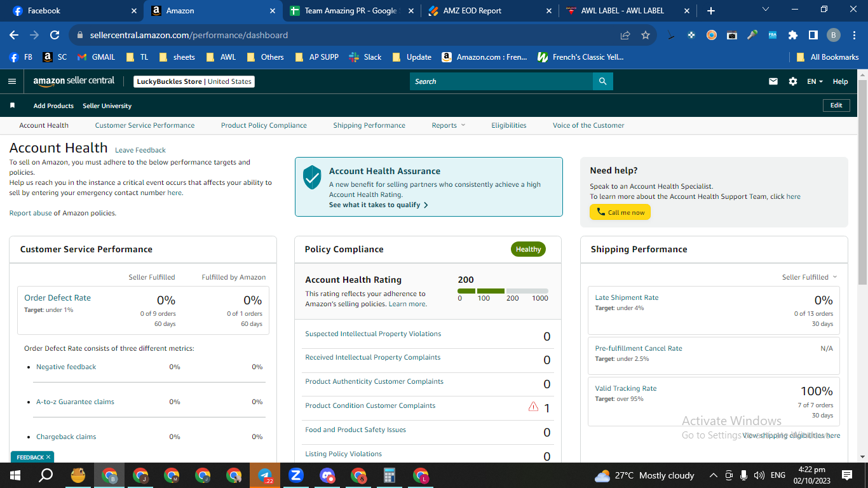Reload the page with browser refresh icon

click(x=55, y=35)
